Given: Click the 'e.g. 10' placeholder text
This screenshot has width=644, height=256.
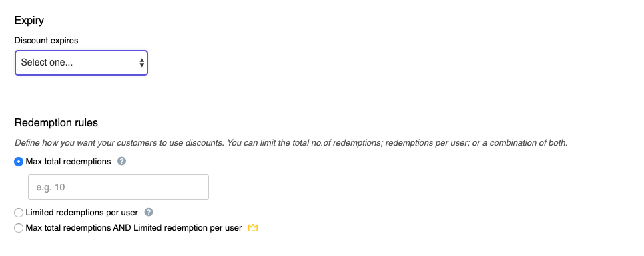Looking at the screenshot, I should [51, 188].
